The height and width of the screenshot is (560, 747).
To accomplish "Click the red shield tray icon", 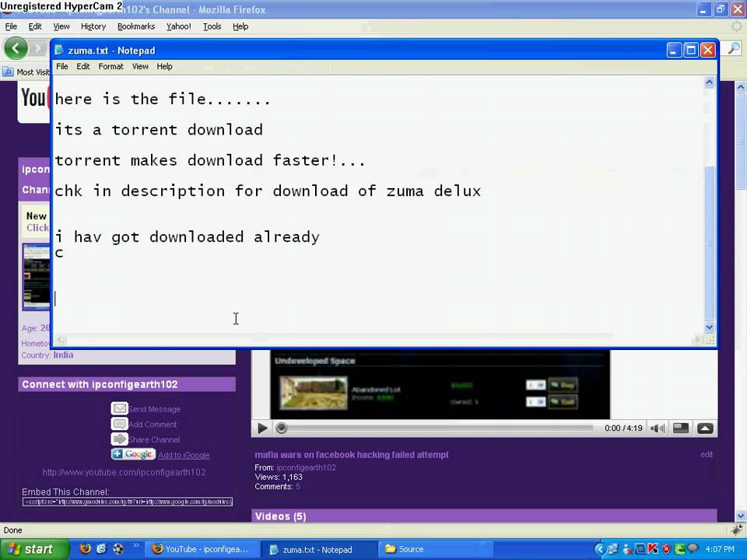I will point(667,549).
